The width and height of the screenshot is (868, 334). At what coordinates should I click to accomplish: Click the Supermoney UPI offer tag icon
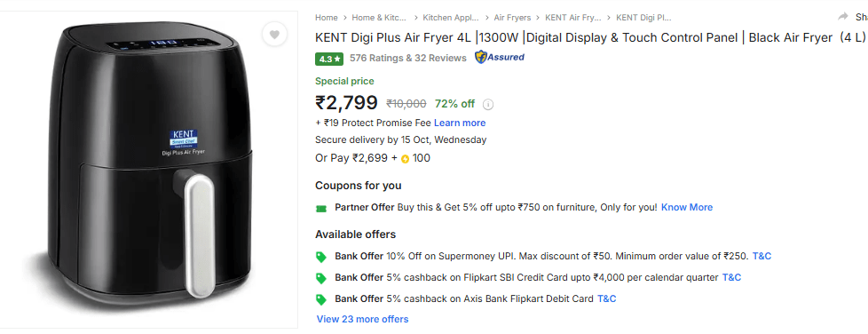[x=321, y=257]
